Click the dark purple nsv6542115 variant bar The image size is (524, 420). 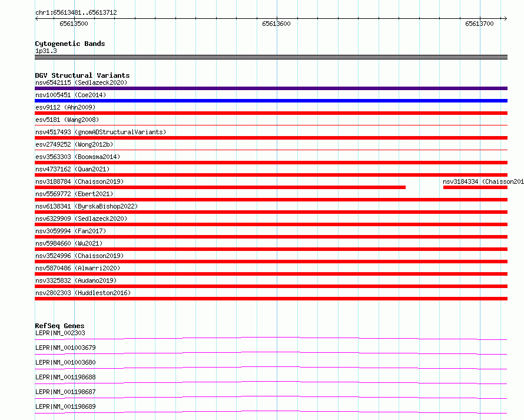pos(271,88)
